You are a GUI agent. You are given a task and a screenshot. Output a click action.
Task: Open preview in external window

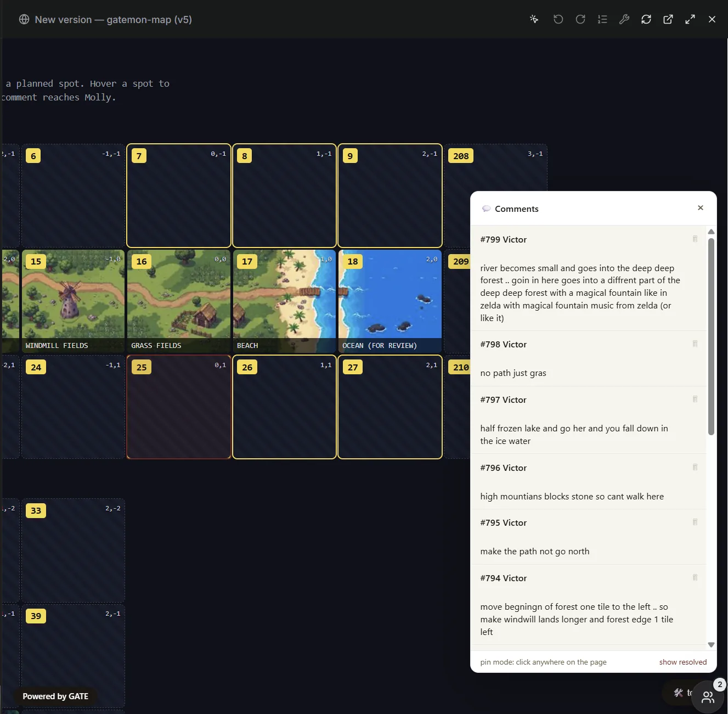[668, 19]
